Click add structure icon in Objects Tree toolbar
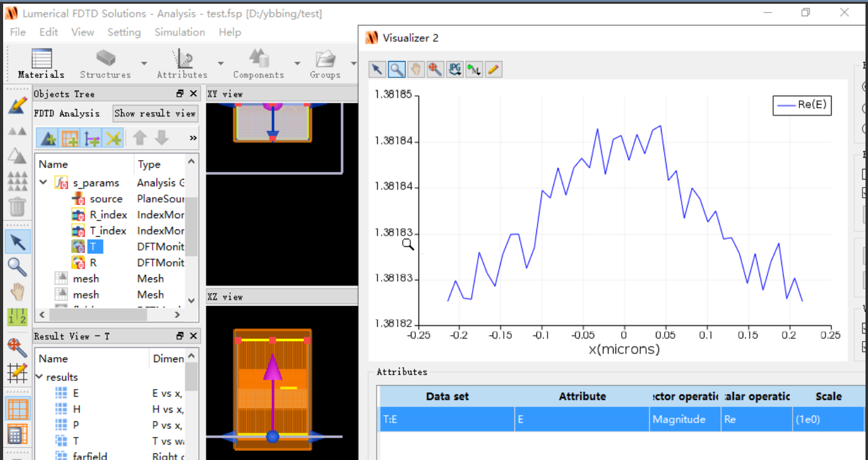868x460 pixels. click(x=49, y=138)
